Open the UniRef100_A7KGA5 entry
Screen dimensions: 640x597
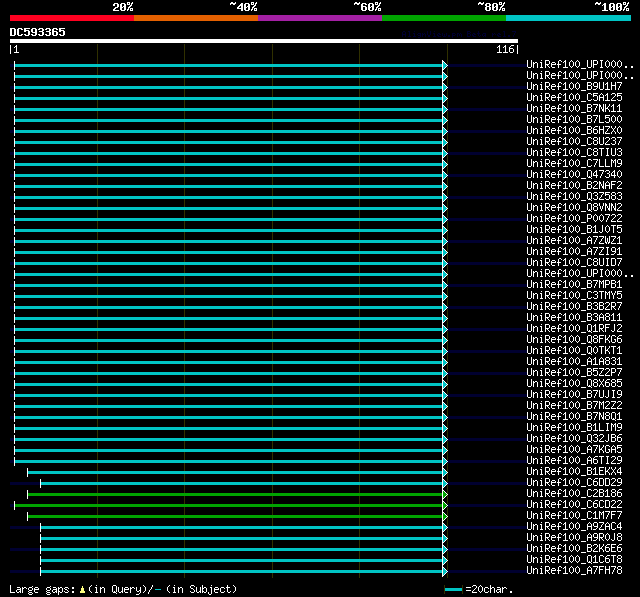[574, 450]
